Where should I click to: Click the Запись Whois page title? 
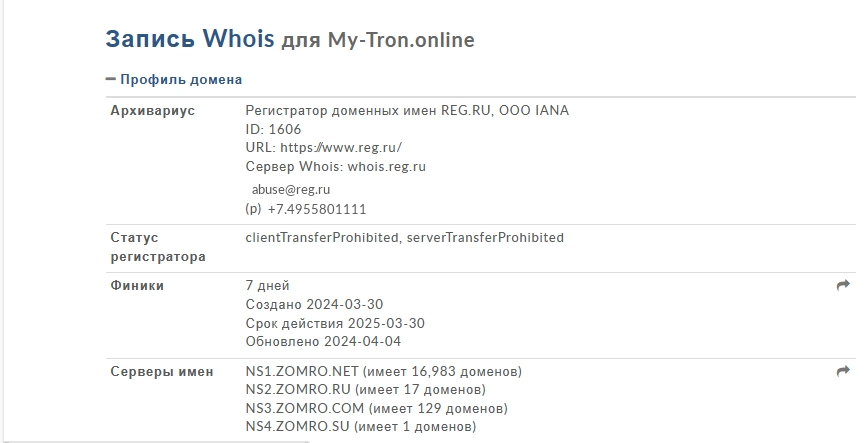coord(190,39)
